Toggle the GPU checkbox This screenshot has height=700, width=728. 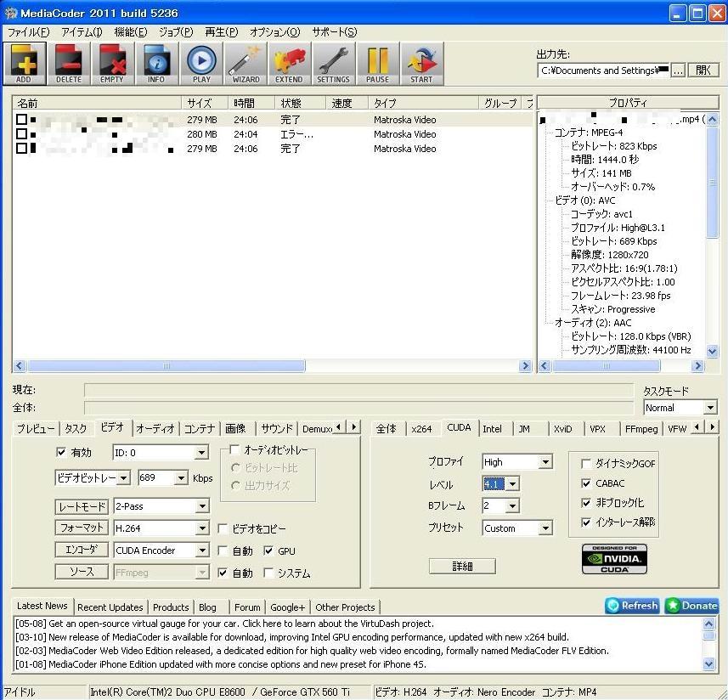point(268,550)
